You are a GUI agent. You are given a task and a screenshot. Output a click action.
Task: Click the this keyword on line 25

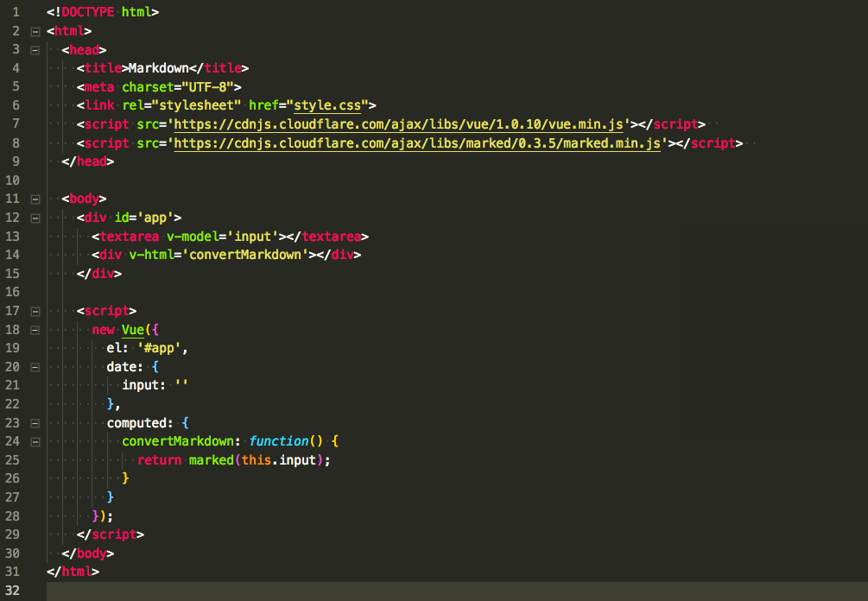point(257,460)
